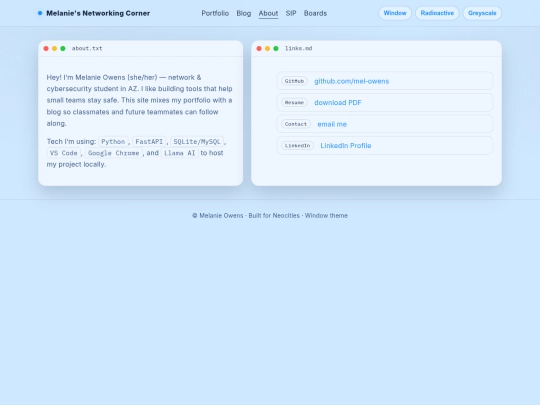Open the SIP nav link
The width and height of the screenshot is (540, 405).
point(291,13)
